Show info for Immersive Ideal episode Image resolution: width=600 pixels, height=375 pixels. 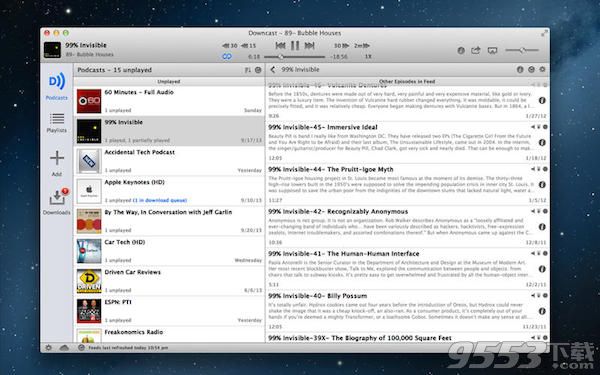(542, 143)
